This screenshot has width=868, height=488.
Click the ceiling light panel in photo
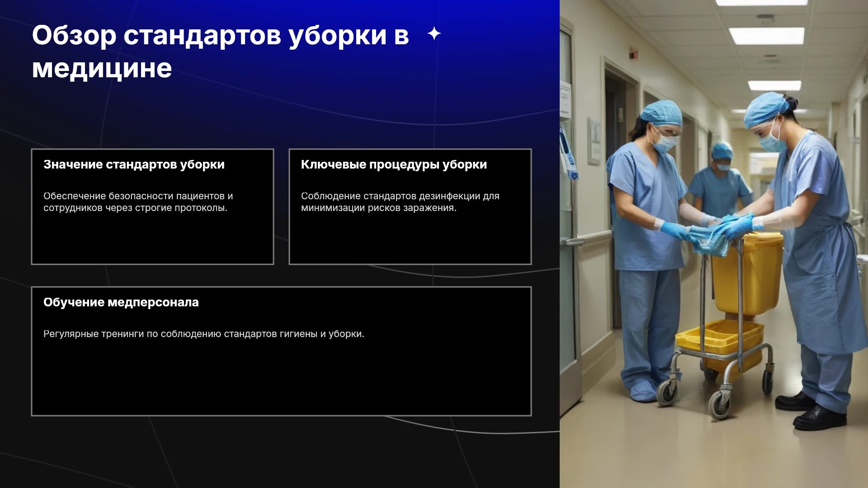click(x=766, y=35)
